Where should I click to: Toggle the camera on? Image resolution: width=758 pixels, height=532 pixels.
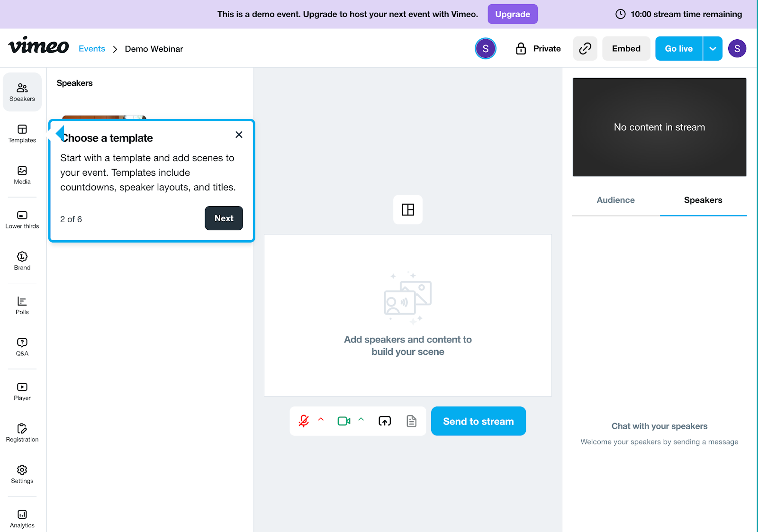[x=344, y=421]
